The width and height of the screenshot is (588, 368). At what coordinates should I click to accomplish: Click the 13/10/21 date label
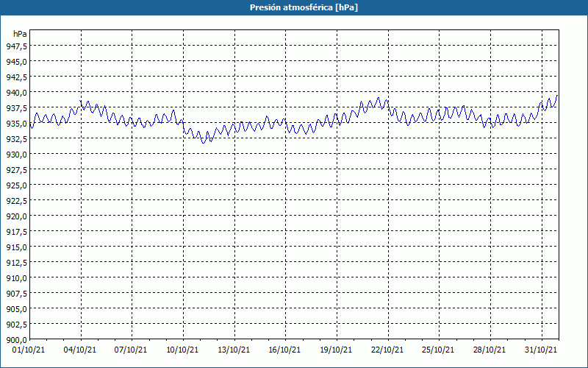234,350
